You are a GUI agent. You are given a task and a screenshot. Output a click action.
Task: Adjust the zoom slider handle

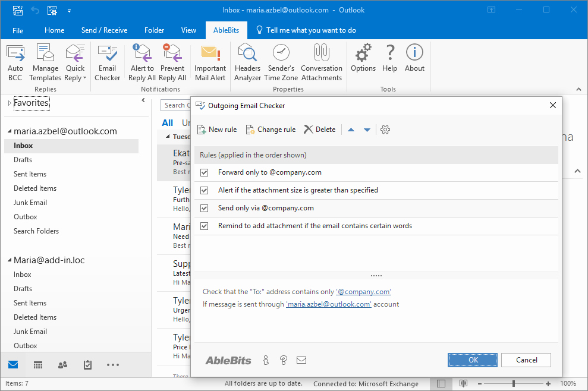point(514,383)
